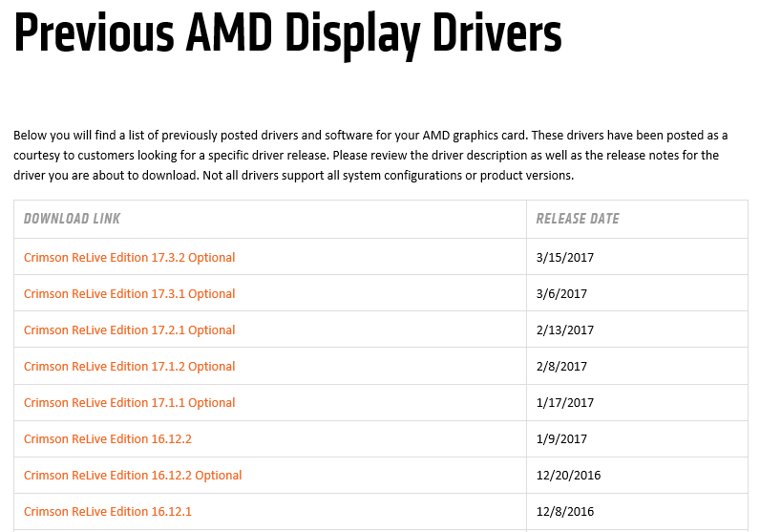760x532 pixels.
Task: Open the non-optional Crimson ReLive 16.12.2 link
Action: point(108,439)
